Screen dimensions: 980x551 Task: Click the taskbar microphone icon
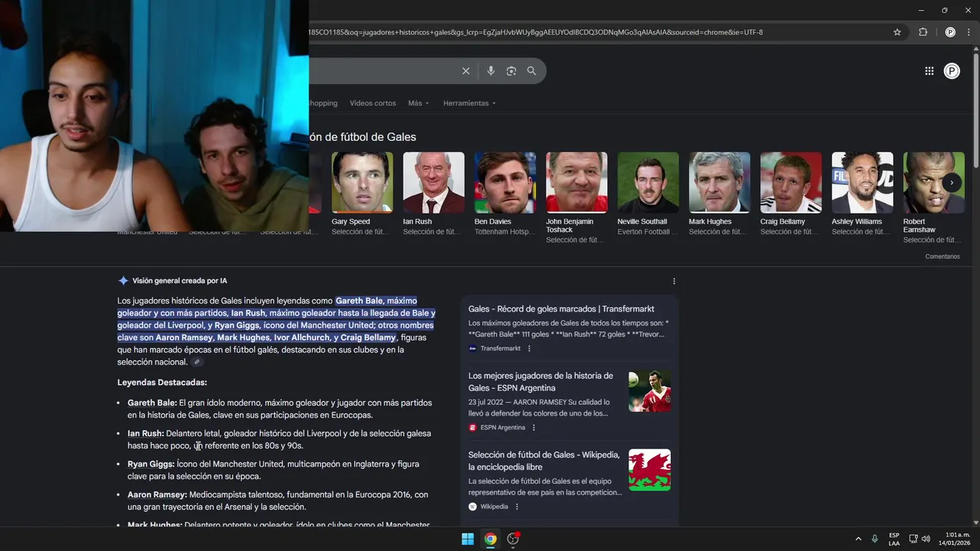(874, 539)
